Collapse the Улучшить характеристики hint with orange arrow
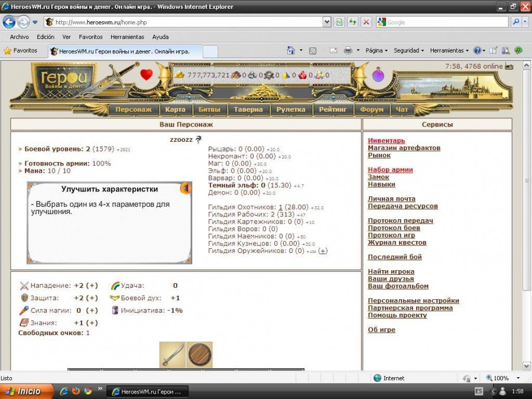This screenshot has width=532, height=399. click(186, 189)
